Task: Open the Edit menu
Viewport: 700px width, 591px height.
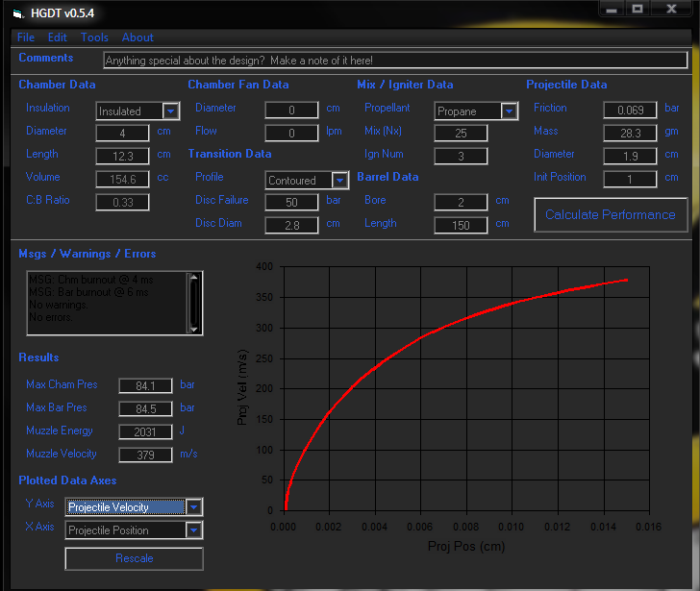Action: (58, 37)
